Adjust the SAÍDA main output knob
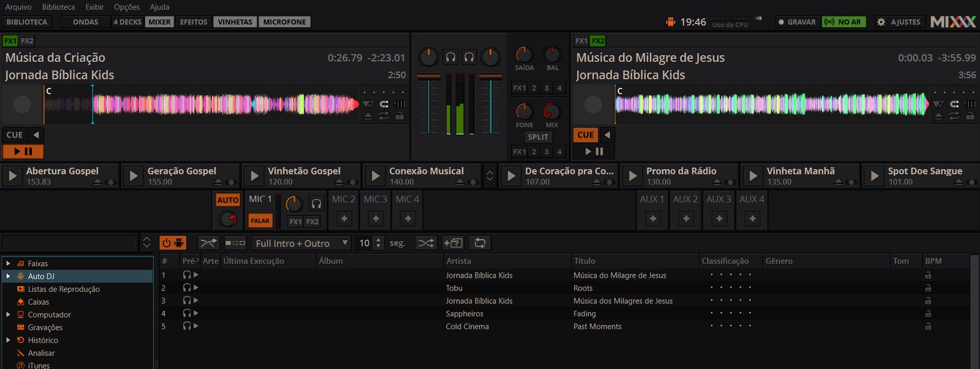This screenshot has height=369, width=980. coord(524,54)
